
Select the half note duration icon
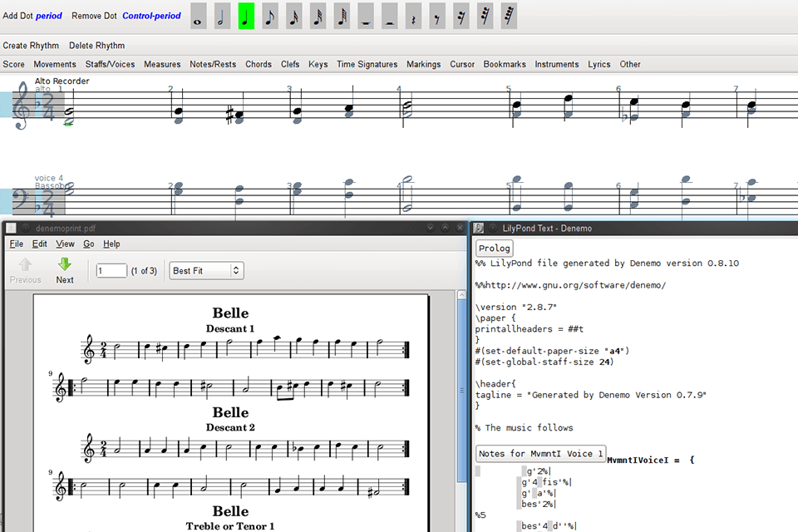(x=222, y=16)
